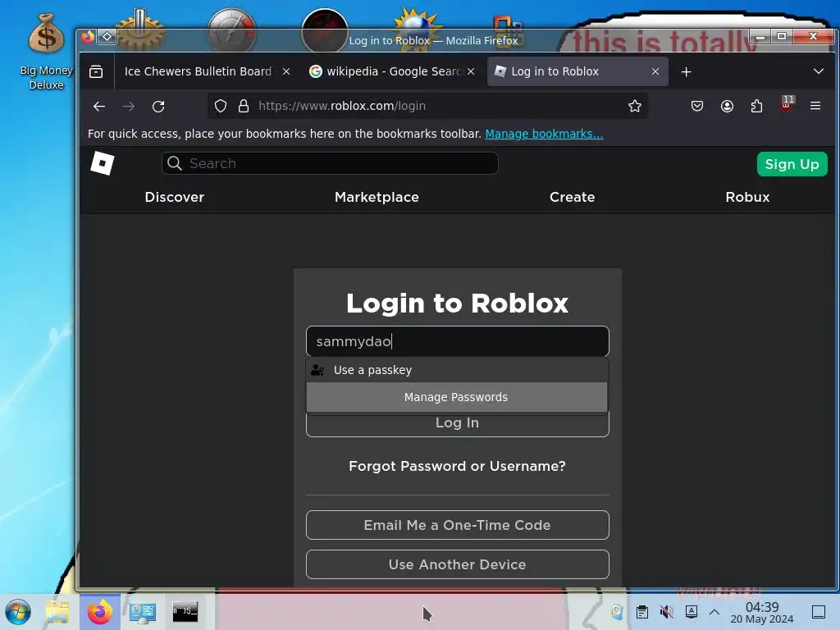
Task: Click the muted volume tray icon
Action: (x=667, y=612)
